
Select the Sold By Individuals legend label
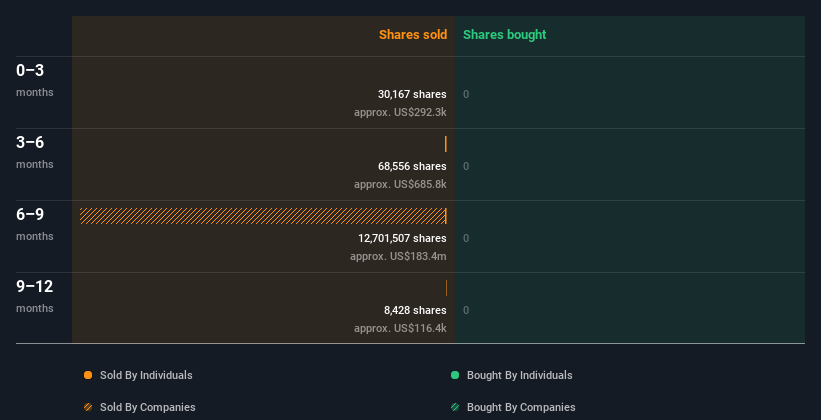tap(146, 375)
